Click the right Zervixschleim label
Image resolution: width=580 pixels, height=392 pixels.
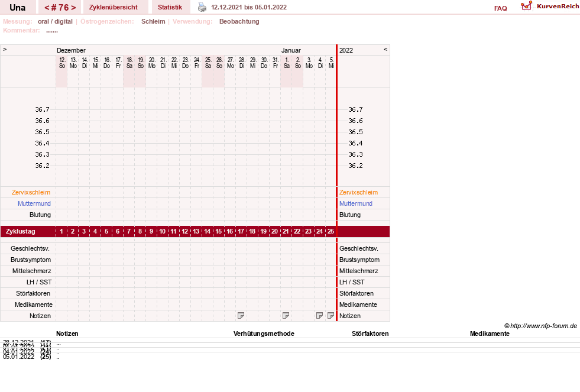(358, 192)
